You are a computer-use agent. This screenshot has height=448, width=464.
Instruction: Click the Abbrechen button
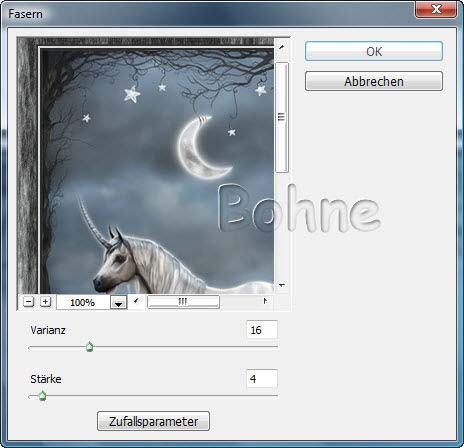[374, 81]
